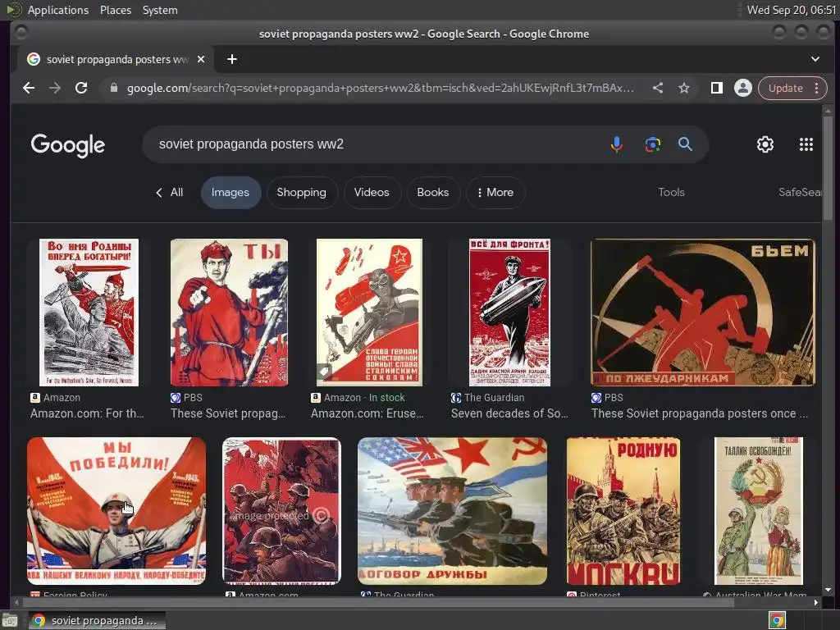The image size is (840, 630).
Task: Select the Chrome taskbar window entry
Action: [97, 621]
